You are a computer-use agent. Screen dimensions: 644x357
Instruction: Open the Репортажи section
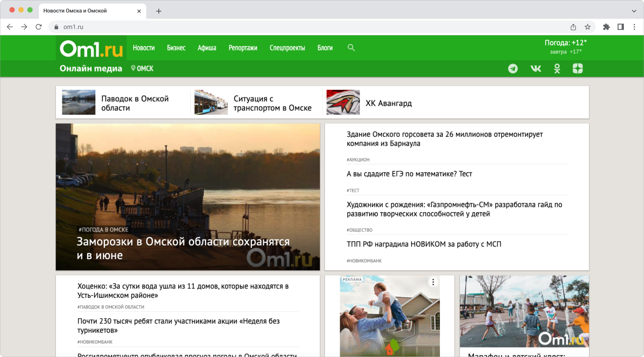tap(243, 48)
